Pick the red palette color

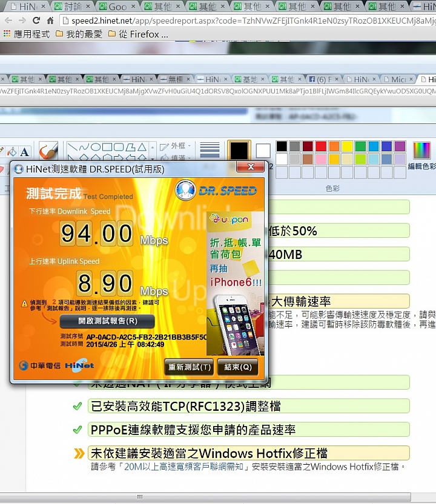[x=321, y=146]
